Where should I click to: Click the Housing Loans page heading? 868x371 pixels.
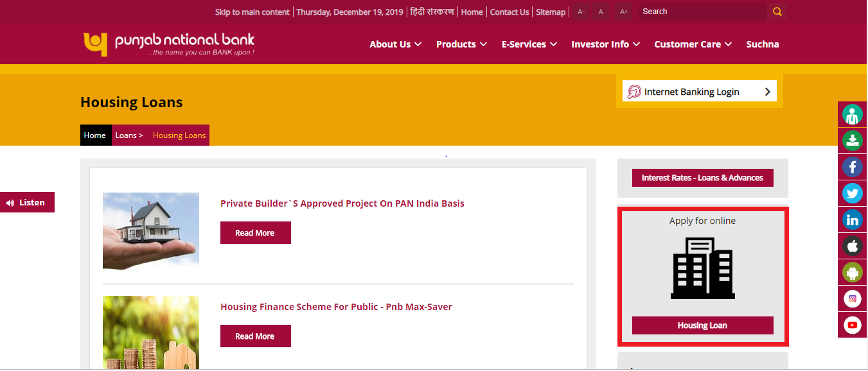[132, 102]
